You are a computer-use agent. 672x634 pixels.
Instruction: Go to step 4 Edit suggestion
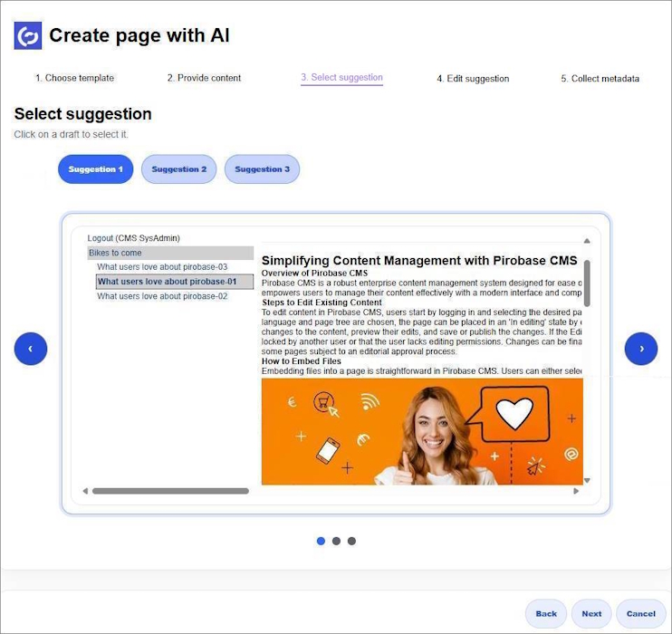click(473, 79)
